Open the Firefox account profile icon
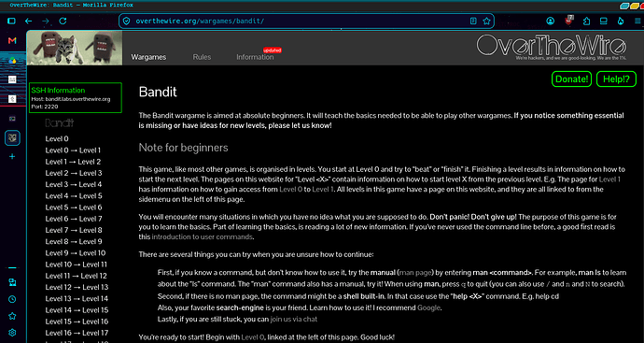Screen dimensions: 644x343 [x=551, y=21]
